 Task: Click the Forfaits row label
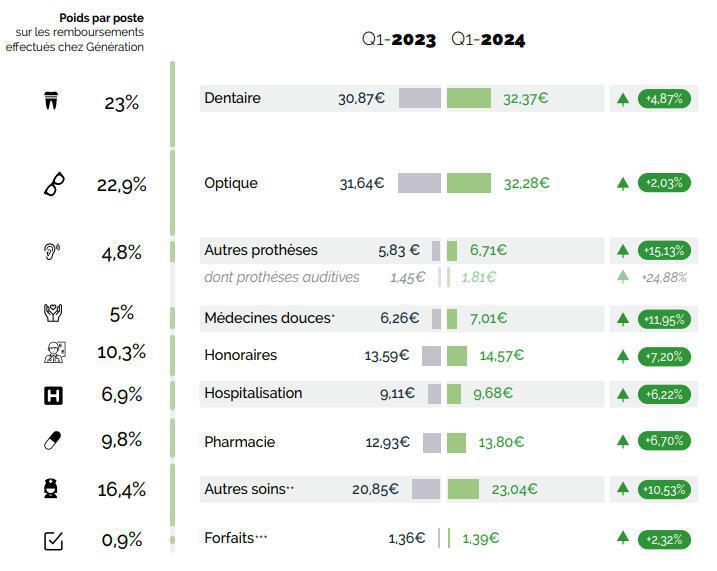click(x=236, y=537)
